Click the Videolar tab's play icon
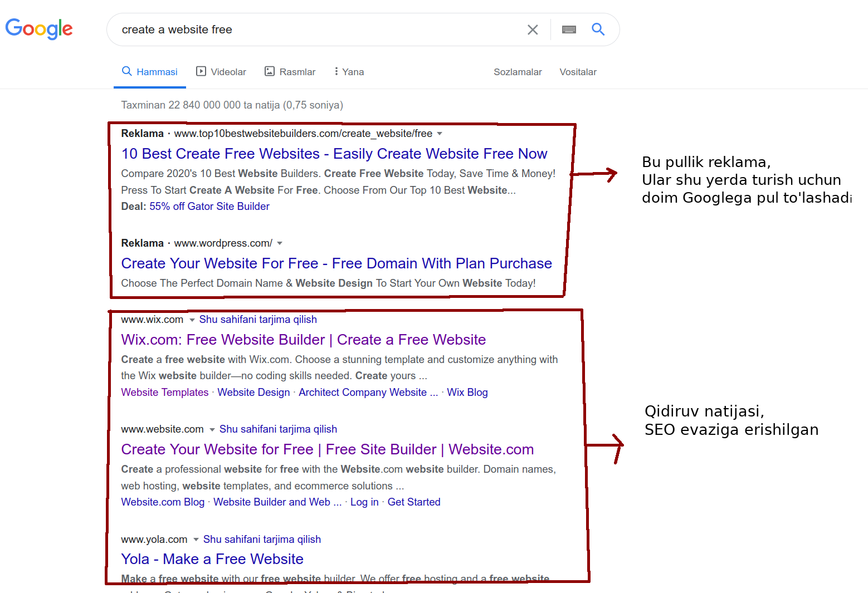 tap(201, 71)
